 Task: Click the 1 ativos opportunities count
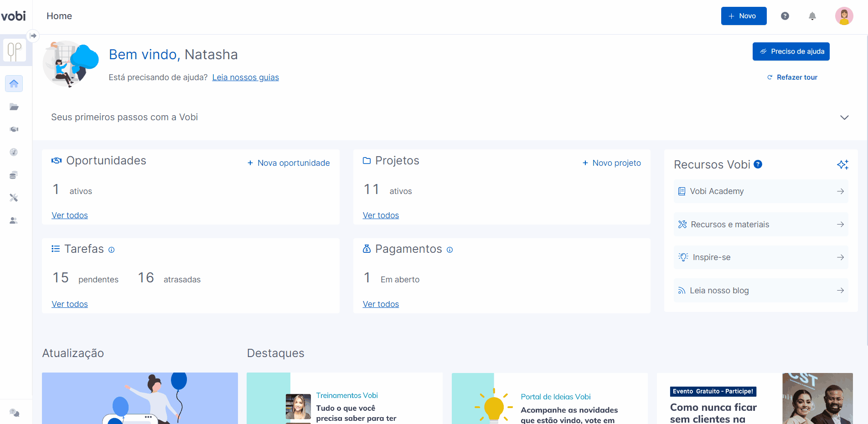[x=72, y=189]
